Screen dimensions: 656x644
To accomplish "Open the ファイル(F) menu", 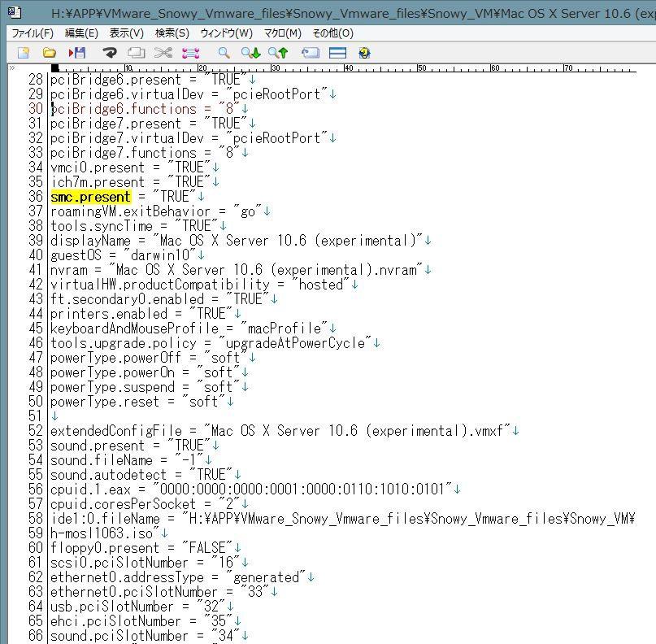I will click(33, 33).
